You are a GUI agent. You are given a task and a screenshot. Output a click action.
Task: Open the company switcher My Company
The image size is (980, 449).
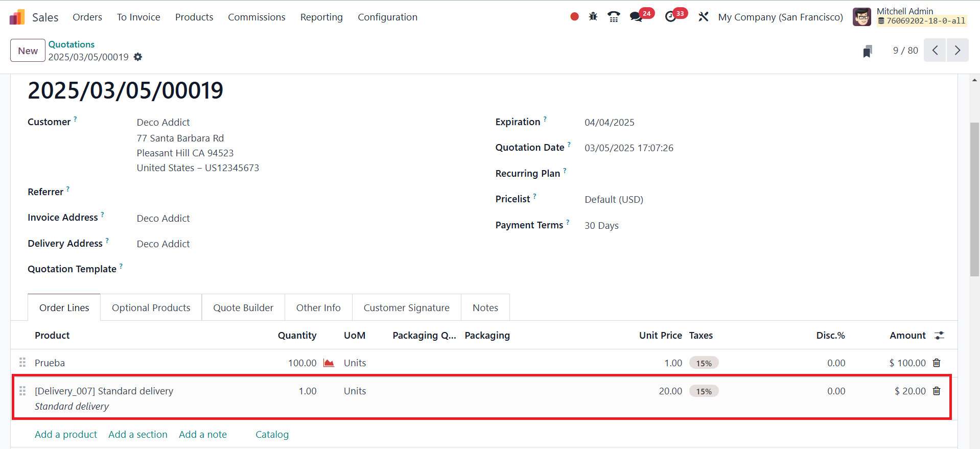(780, 17)
